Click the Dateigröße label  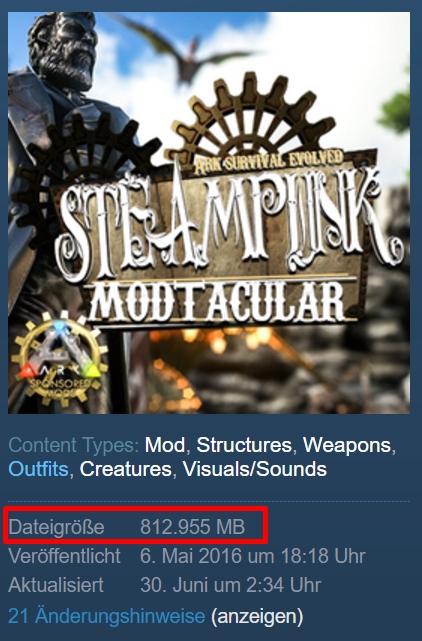tap(56, 527)
